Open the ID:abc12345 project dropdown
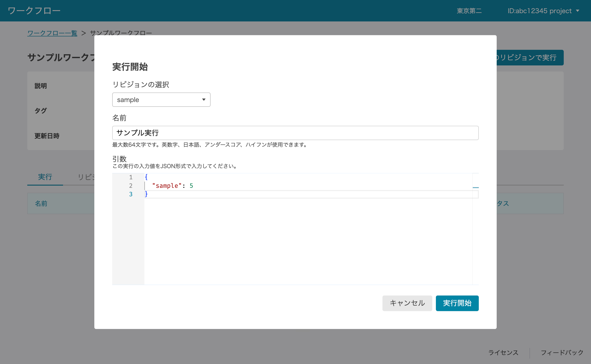The width and height of the screenshot is (591, 364). pos(543,11)
